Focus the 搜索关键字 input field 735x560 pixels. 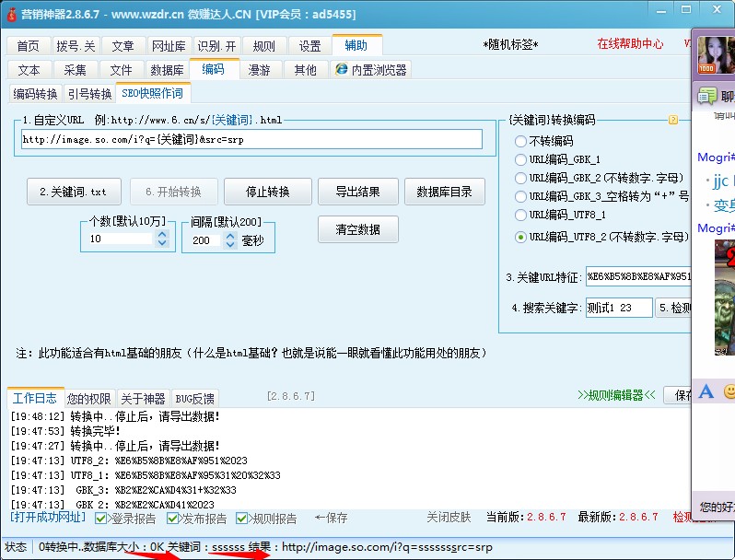(x=619, y=308)
